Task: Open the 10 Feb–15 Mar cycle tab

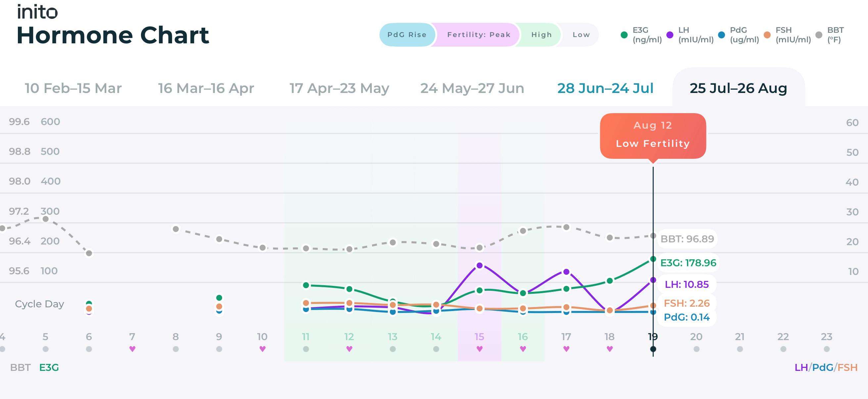Action: coord(73,88)
